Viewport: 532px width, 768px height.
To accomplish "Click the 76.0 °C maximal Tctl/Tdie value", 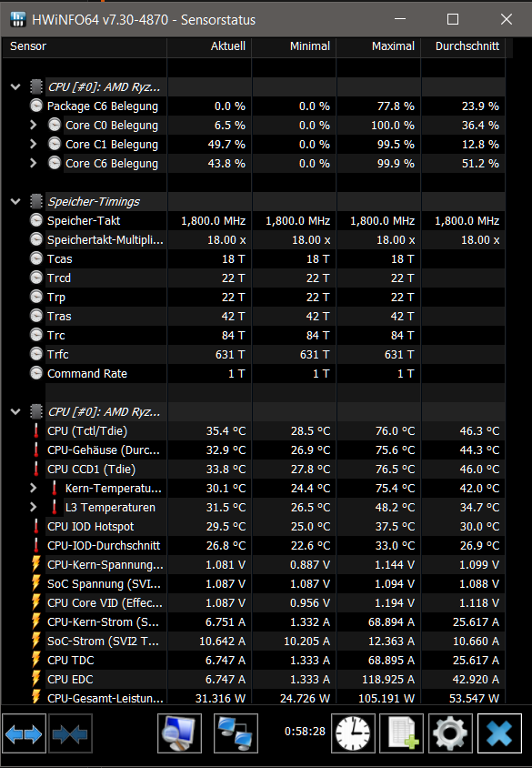I will (395, 431).
